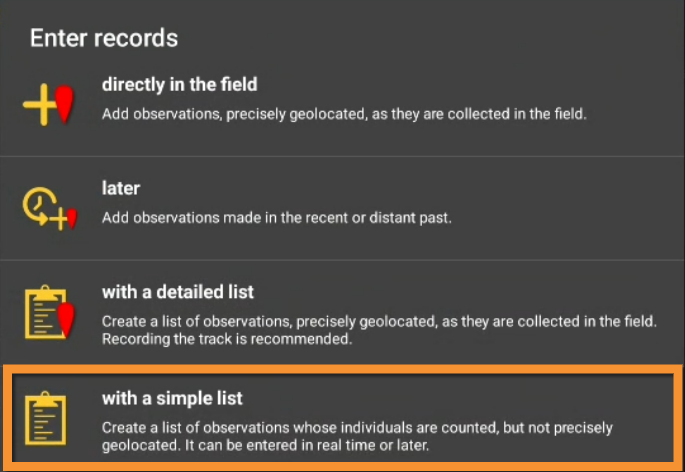
Task: Select "with a simple list" option
Action: (172, 398)
